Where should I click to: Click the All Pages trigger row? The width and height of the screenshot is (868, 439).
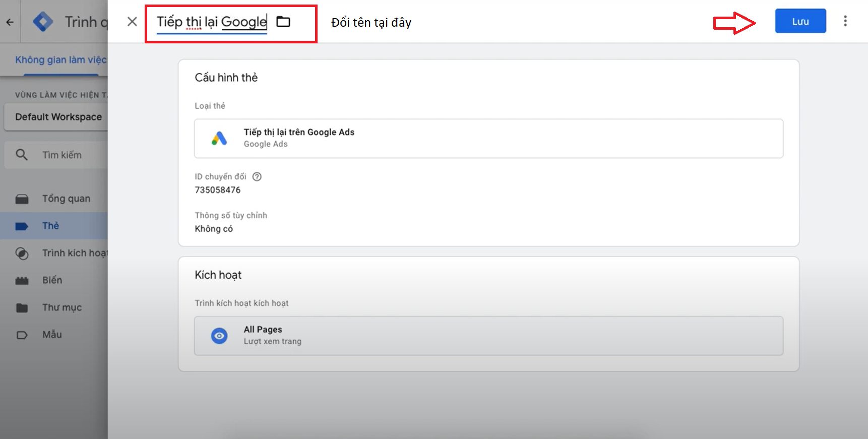pyautogui.click(x=488, y=336)
